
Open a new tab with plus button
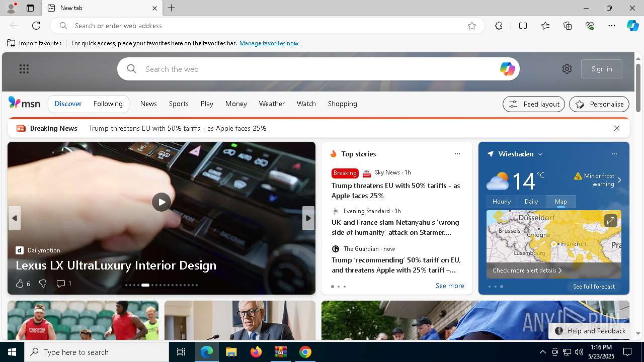tap(172, 8)
